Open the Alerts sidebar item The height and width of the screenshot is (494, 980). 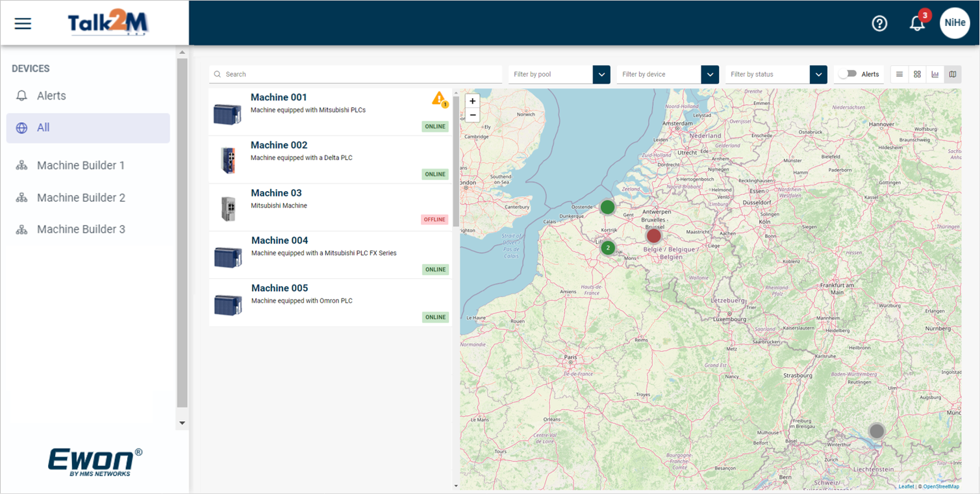point(88,96)
